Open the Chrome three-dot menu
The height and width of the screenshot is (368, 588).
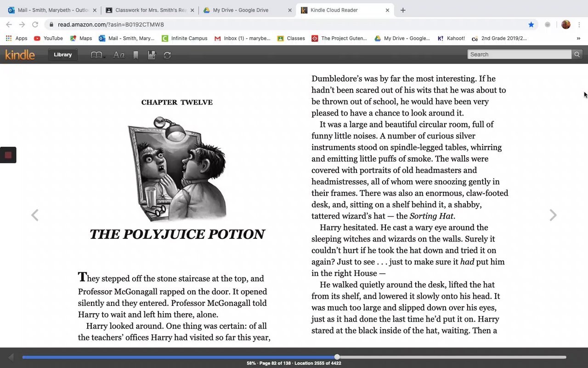pos(580,24)
